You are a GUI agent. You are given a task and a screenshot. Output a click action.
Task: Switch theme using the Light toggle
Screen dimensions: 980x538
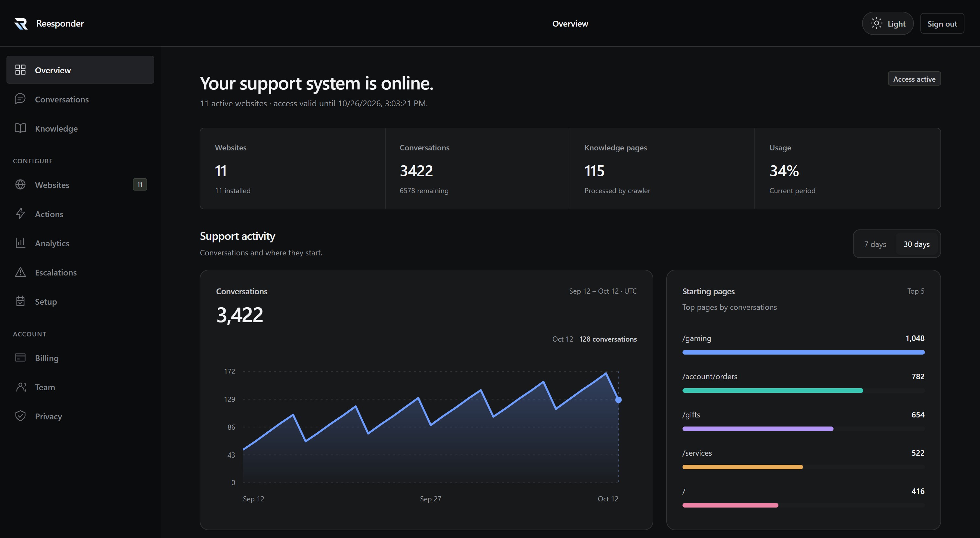click(888, 24)
